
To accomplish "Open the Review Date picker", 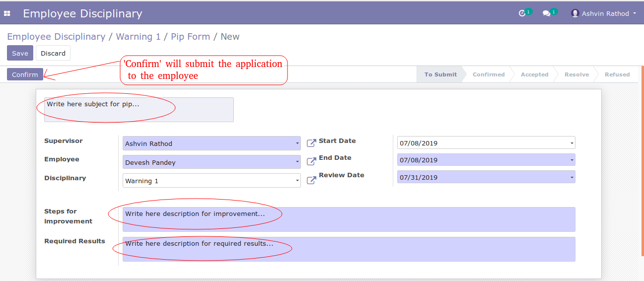I will [x=486, y=177].
